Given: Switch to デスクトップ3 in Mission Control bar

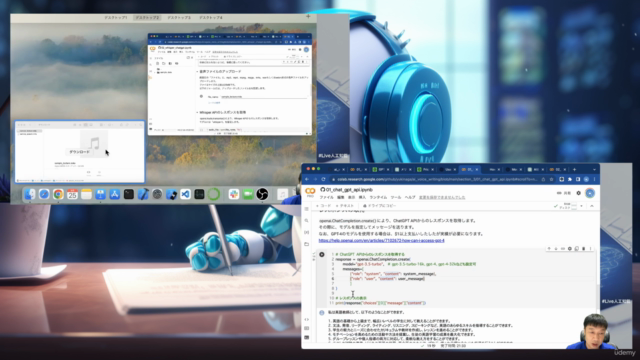Looking at the screenshot, I should click(x=179, y=18).
